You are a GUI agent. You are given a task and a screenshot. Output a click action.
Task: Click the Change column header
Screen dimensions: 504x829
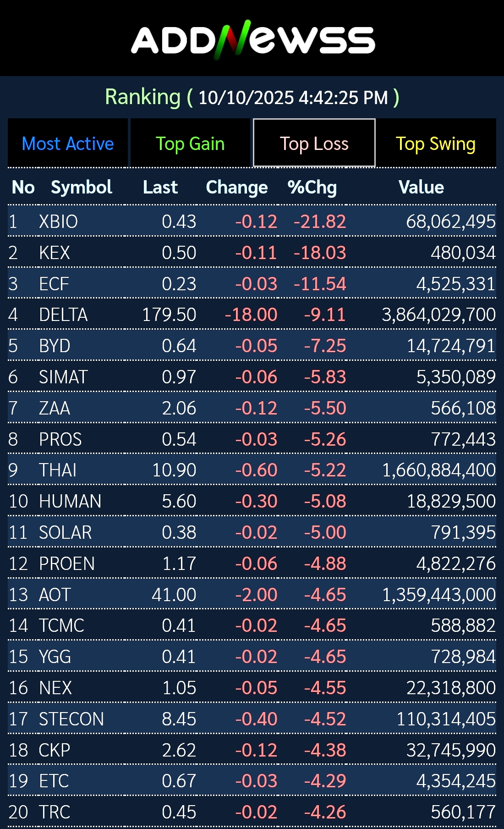pos(237,187)
